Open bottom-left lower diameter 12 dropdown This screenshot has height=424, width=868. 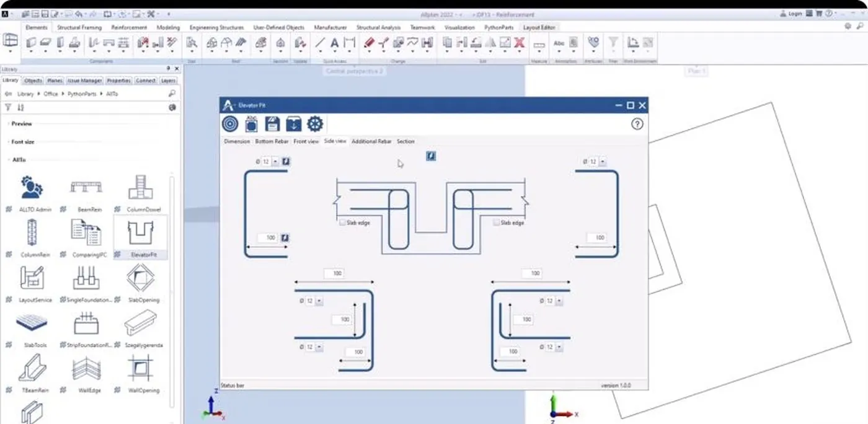tap(319, 347)
